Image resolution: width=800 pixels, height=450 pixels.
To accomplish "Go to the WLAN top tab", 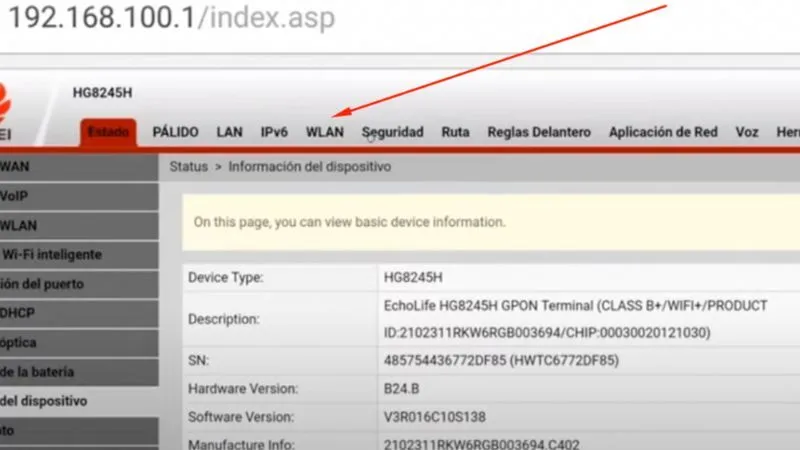I will pos(324,132).
